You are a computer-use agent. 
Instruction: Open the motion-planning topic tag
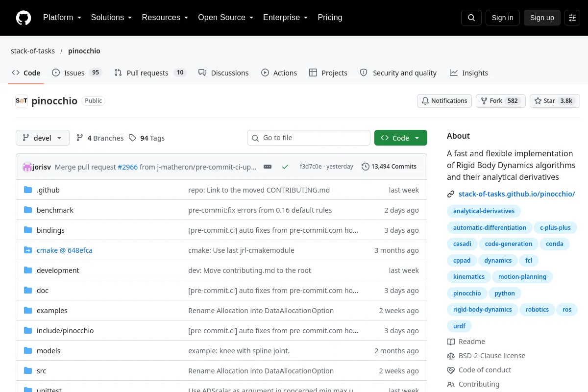[x=522, y=277]
